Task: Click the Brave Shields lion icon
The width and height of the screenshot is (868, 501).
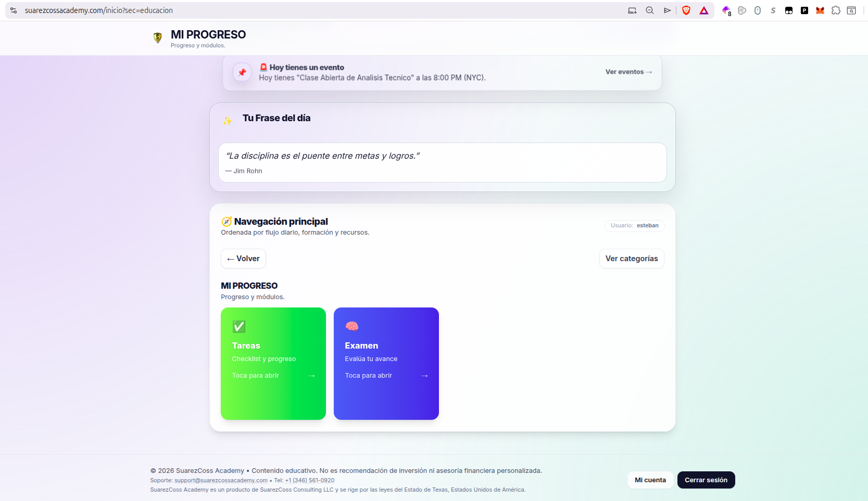Action: (x=686, y=10)
